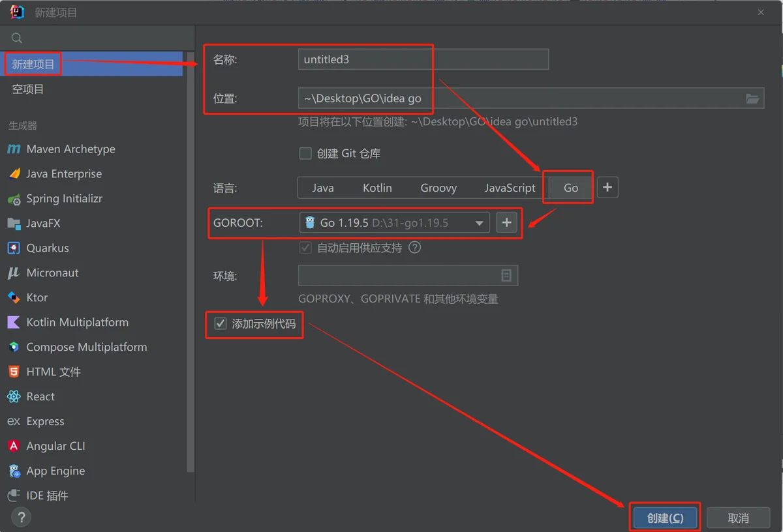Choose Angular CLI generator
This screenshot has height=532, width=783.
[91, 447]
